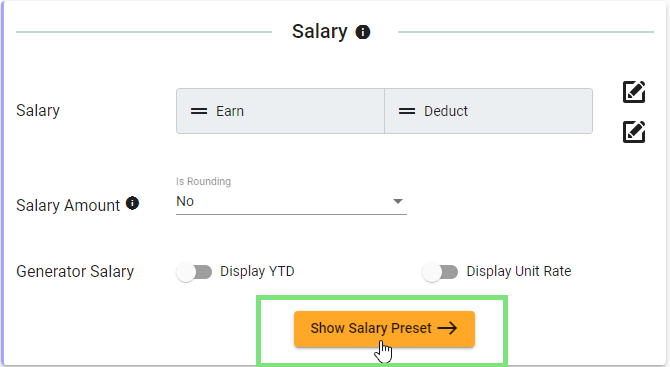Click the Is Rounding field label

(203, 181)
